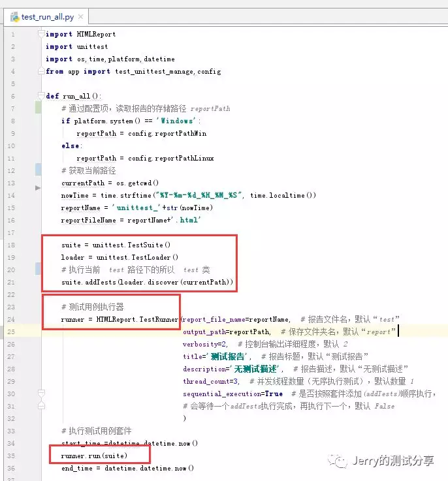Click 'import HTMLReport' on line 1
Image resolution: width=448 pixels, height=481 pixels.
(x=81, y=34)
